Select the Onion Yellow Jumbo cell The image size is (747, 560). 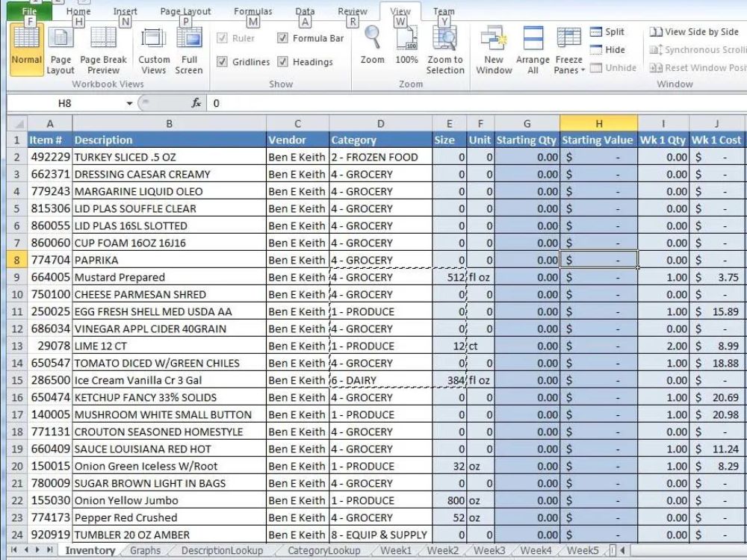click(x=169, y=500)
